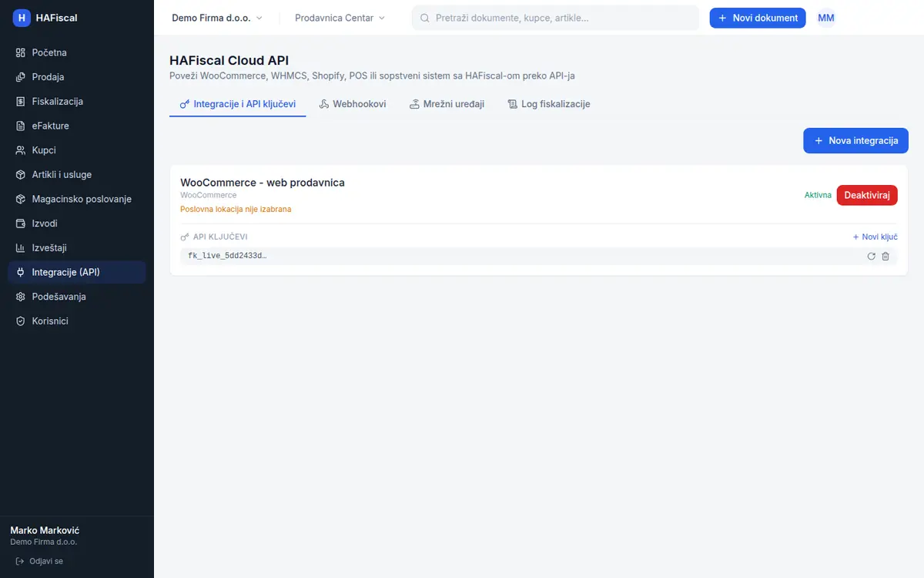
Task: Navigate to eFakture
Action: tap(77, 126)
